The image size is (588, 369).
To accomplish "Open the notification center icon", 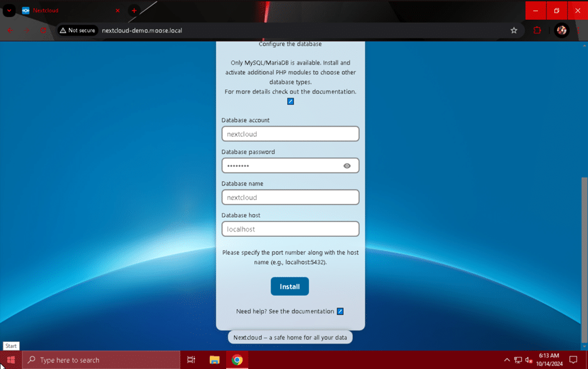I will pyautogui.click(x=573, y=360).
